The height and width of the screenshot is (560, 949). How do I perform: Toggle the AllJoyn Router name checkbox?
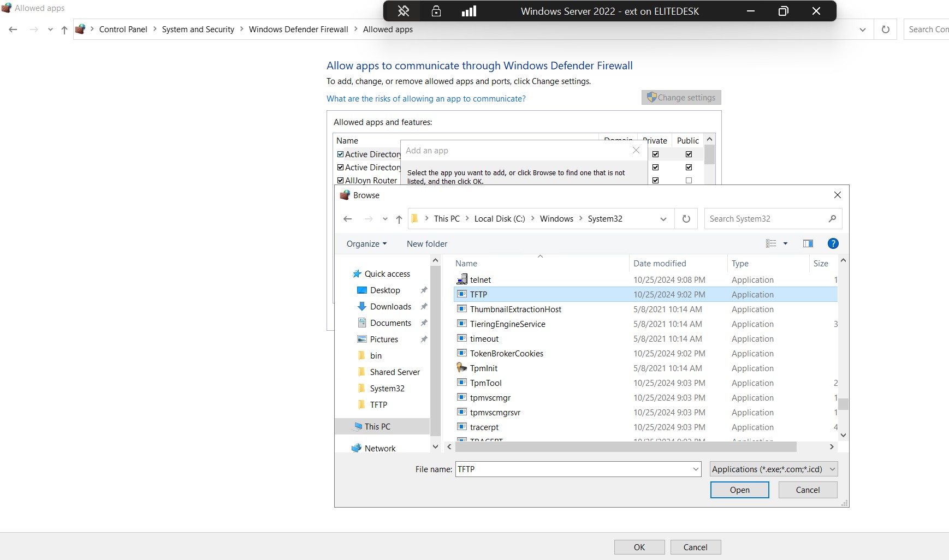341,181
